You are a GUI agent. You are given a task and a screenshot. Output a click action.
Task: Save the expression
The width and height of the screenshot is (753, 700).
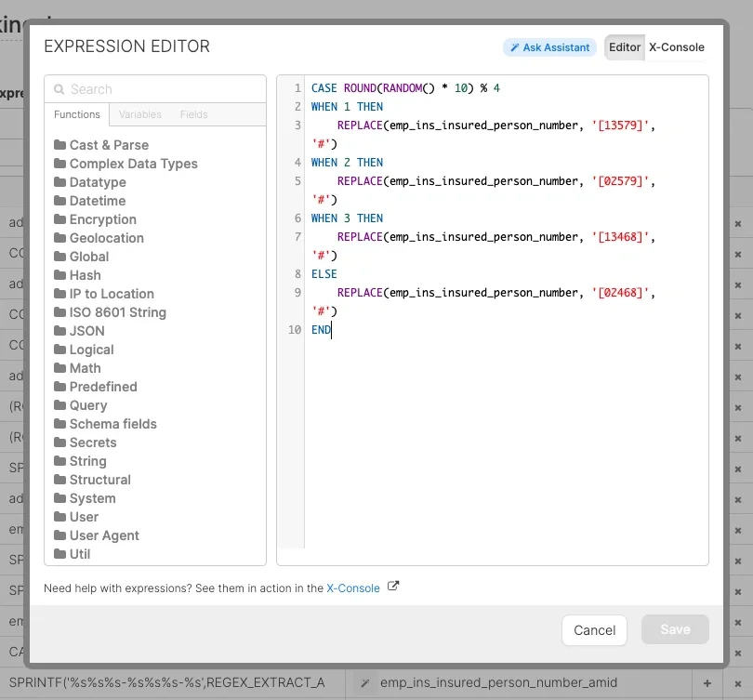coord(675,629)
